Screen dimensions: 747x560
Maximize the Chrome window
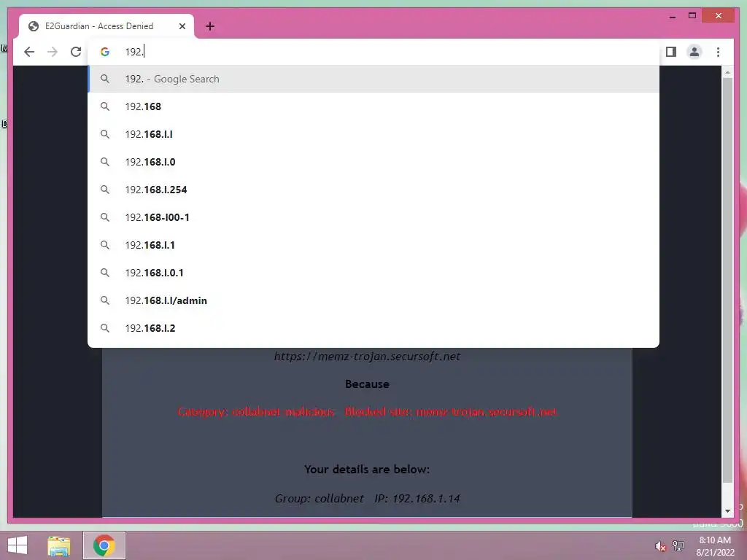(x=692, y=16)
